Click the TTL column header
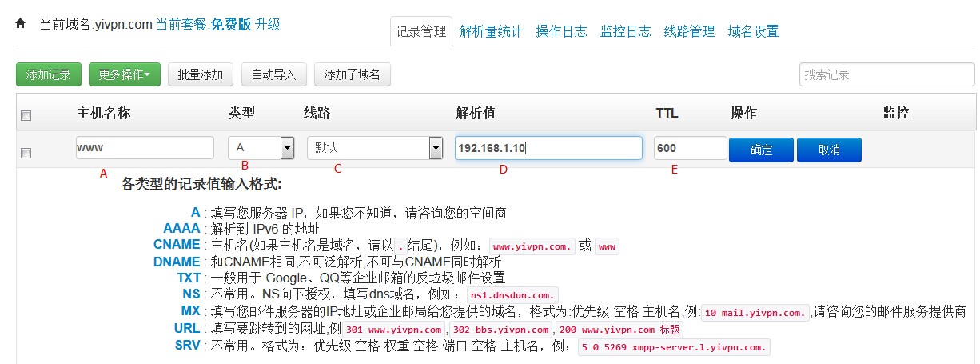The image size is (980, 364). [x=667, y=113]
